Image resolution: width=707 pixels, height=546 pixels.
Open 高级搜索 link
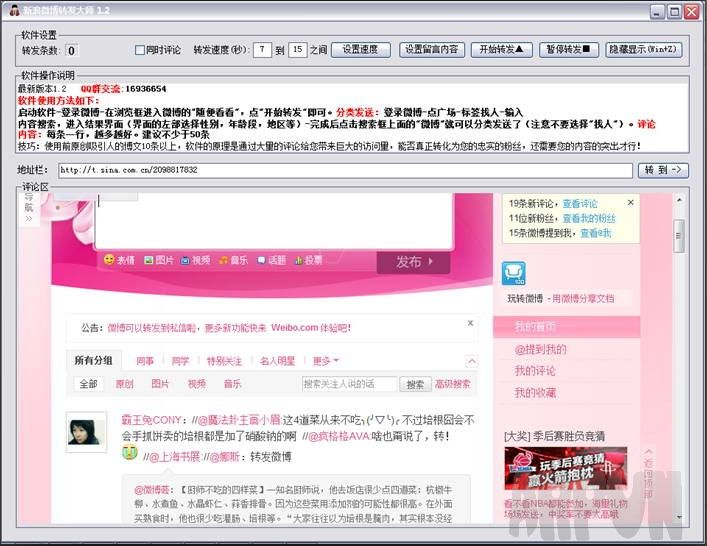[x=452, y=384]
